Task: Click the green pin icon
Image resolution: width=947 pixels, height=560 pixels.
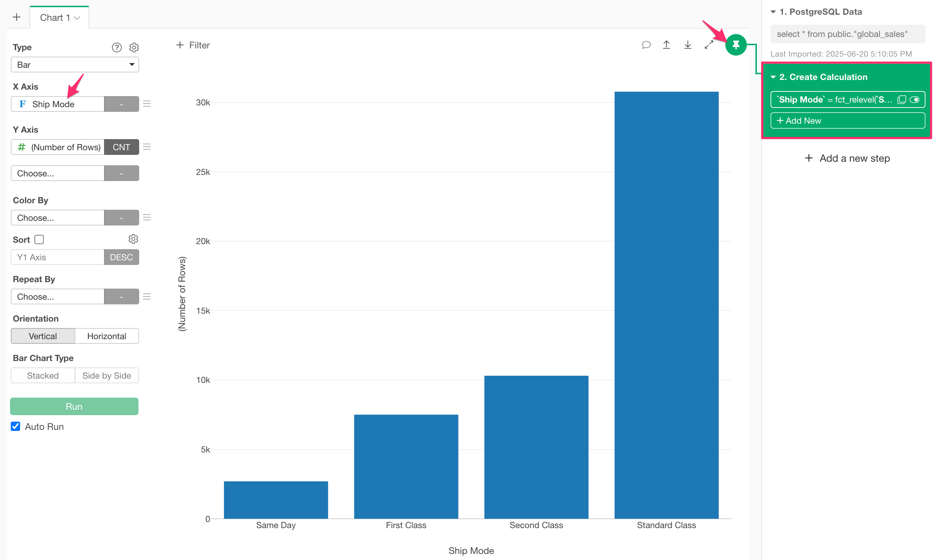Action: click(736, 45)
